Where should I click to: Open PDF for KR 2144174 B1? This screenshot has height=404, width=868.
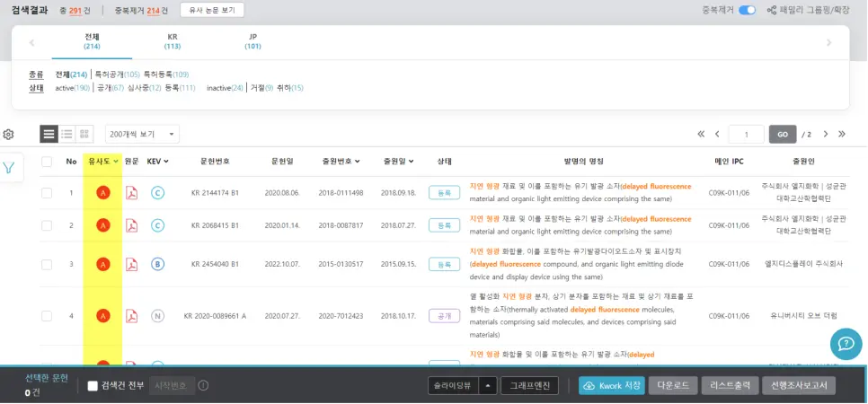click(131, 193)
